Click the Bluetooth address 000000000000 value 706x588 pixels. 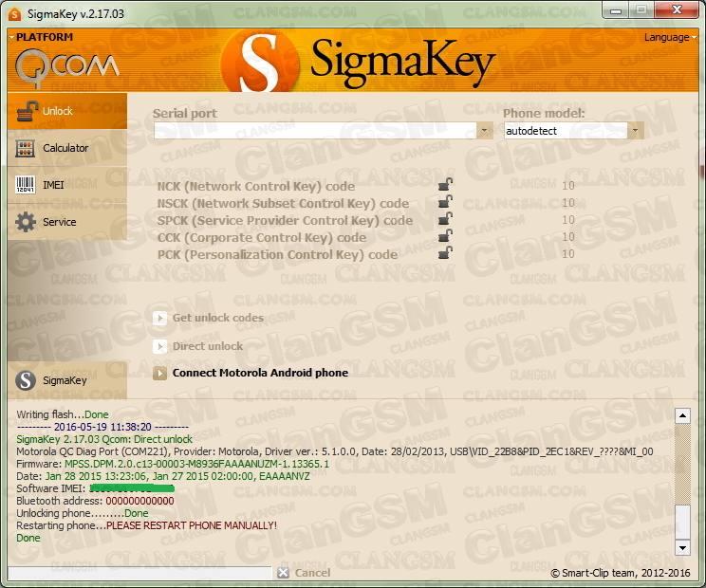click(139, 501)
